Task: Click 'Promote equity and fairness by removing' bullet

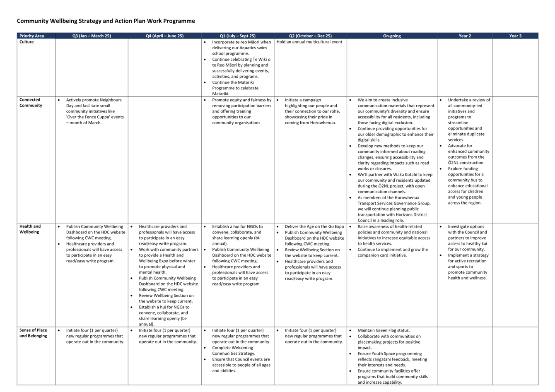Action: (242, 111)
